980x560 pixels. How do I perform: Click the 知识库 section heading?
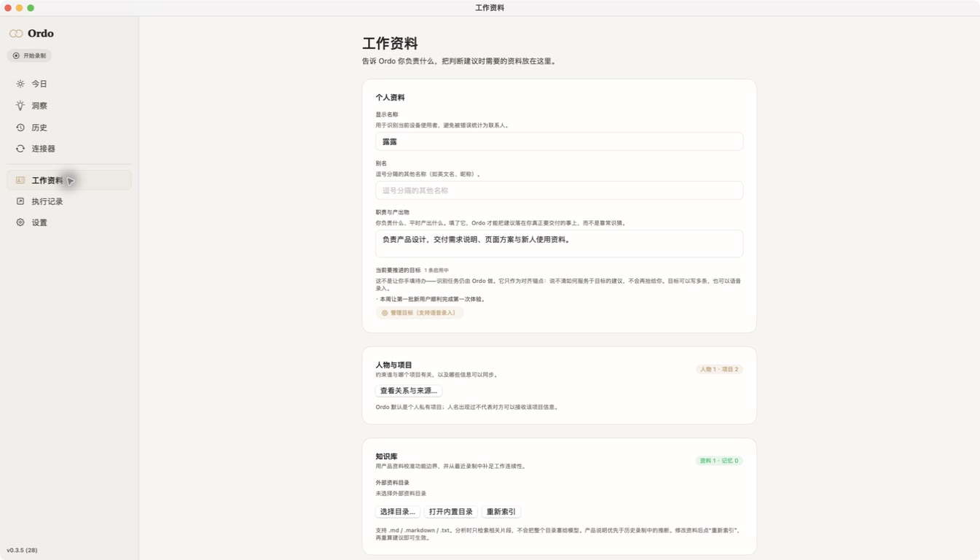(387, 456)
